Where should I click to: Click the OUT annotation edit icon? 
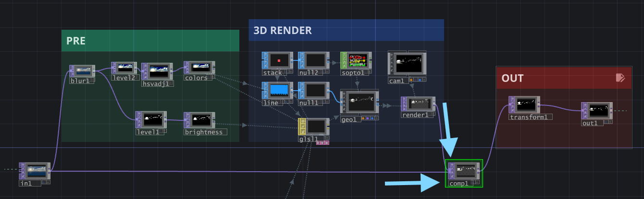620,78
